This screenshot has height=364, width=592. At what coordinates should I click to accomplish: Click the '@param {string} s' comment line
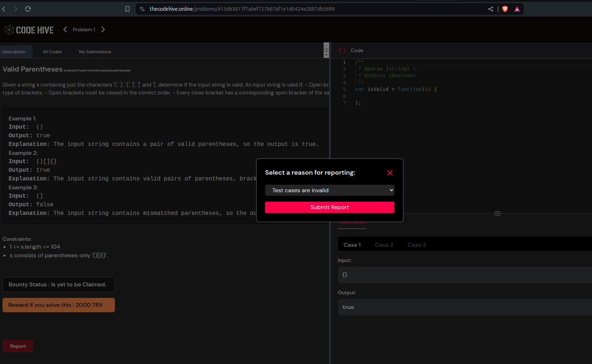(387, 69)
